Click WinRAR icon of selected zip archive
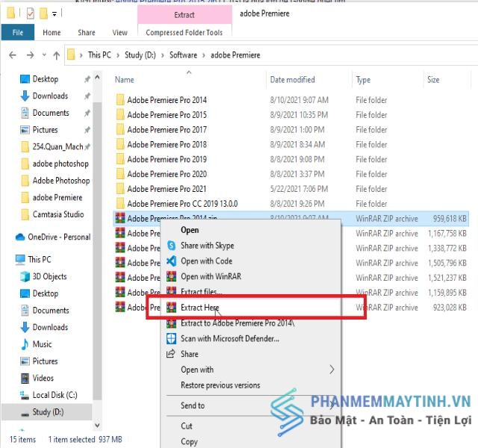478x448 pixels. tap(119, 218)
